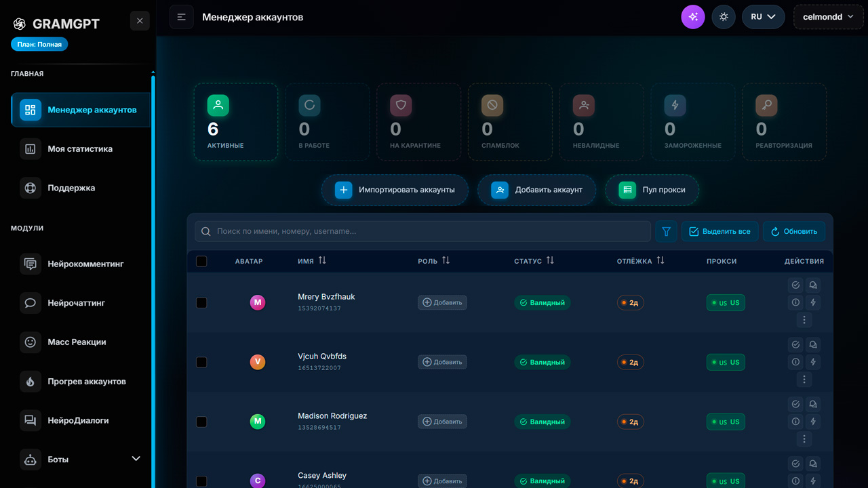
Task: Open the filter funnel icon near search
Action: (x=666, y=231)
